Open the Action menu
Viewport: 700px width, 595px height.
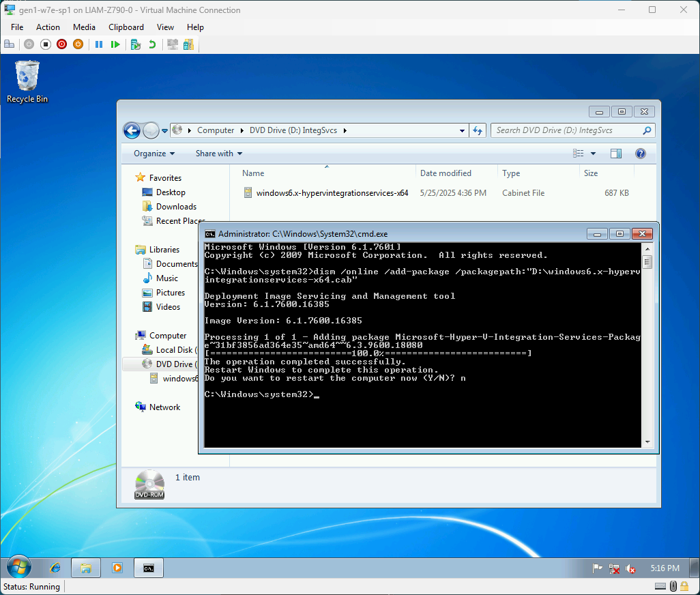pyautogui.click(x=48, y=27)
